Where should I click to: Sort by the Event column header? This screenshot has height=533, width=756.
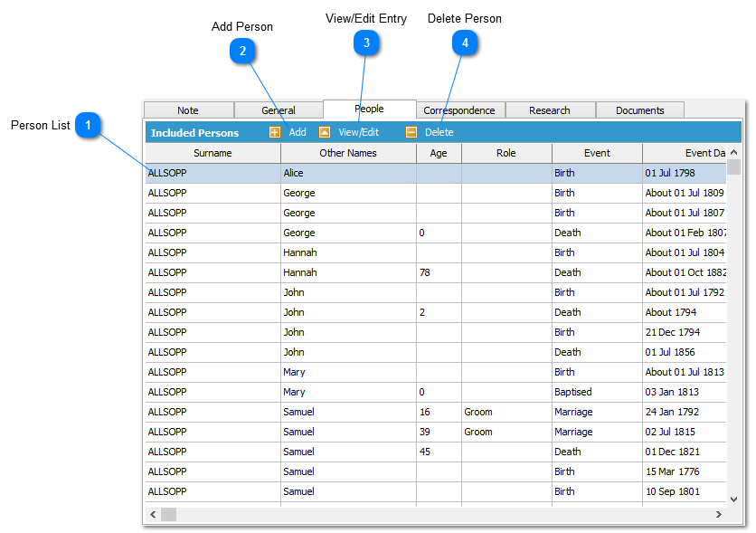tap(597, 153)
